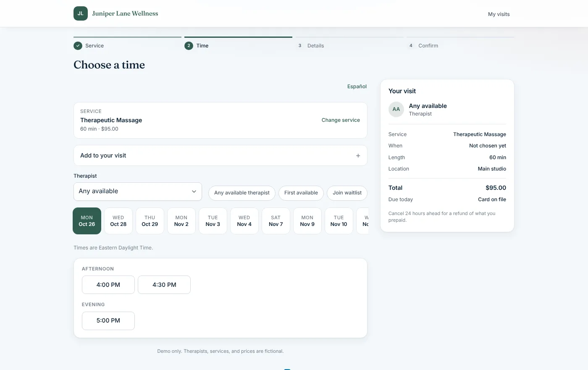Pick the 4:30 PM time slot
588x370 pixels.
pos(164,285)
